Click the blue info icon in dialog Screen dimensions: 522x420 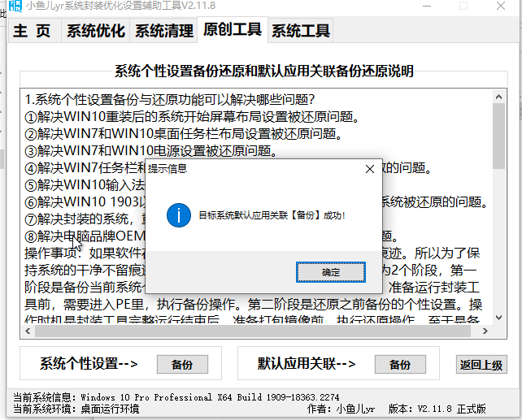(x=177, y=215)
